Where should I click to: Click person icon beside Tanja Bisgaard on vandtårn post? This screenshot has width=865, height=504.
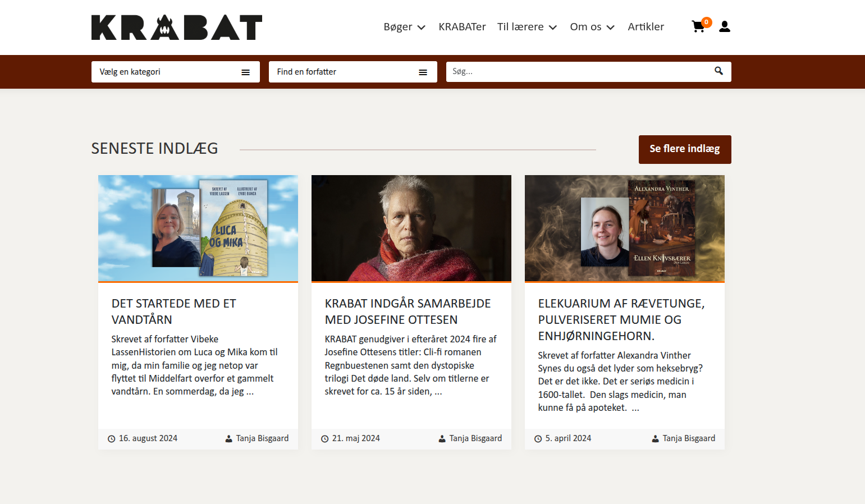coord(228,439)
